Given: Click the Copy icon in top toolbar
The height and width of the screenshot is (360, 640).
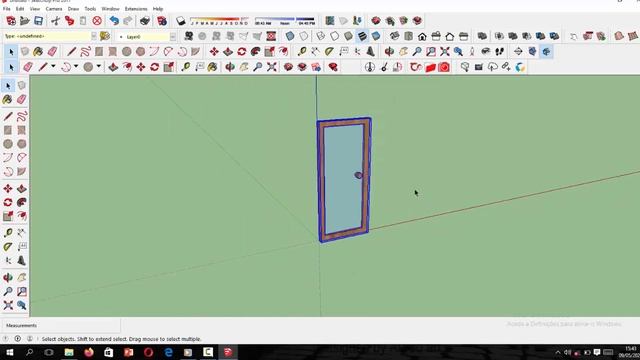Looking at the screenshot, I should (69, 21).
